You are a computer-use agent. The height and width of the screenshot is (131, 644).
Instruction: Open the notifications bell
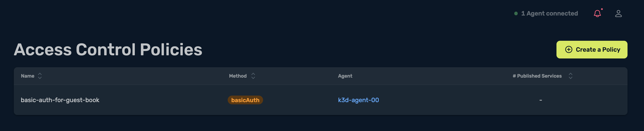(597, 14)
